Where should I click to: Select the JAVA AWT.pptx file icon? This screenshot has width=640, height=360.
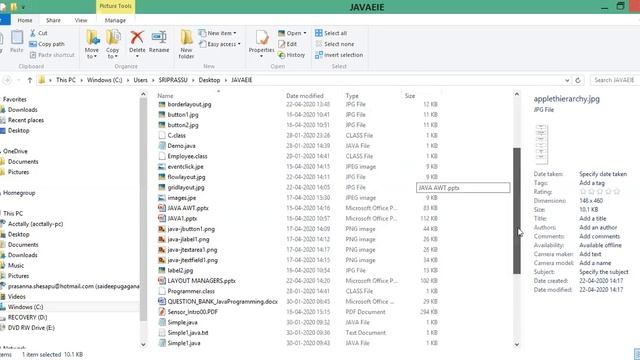pyautogui.click(x=162, y=208)
